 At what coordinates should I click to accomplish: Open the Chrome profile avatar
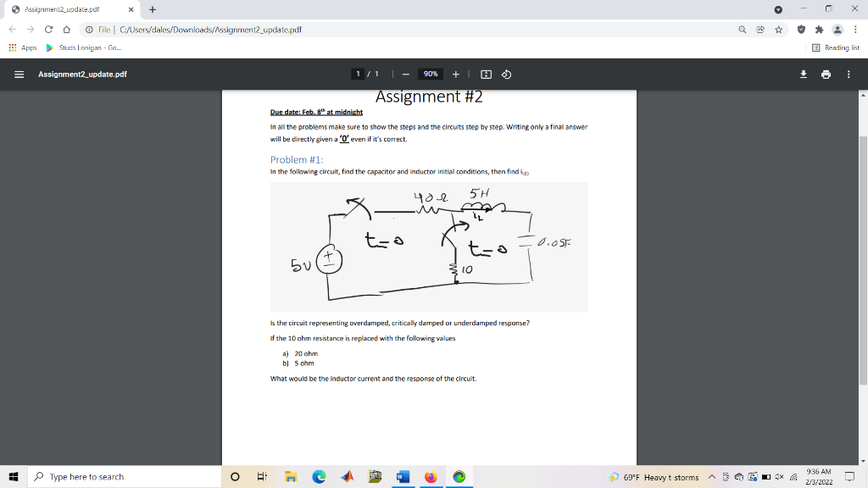coord(837,28)
